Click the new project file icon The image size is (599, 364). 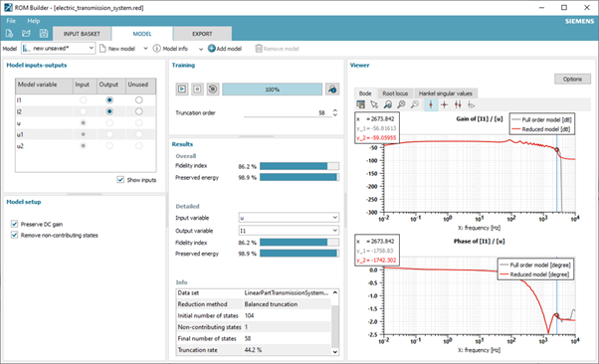coord(9,33)
